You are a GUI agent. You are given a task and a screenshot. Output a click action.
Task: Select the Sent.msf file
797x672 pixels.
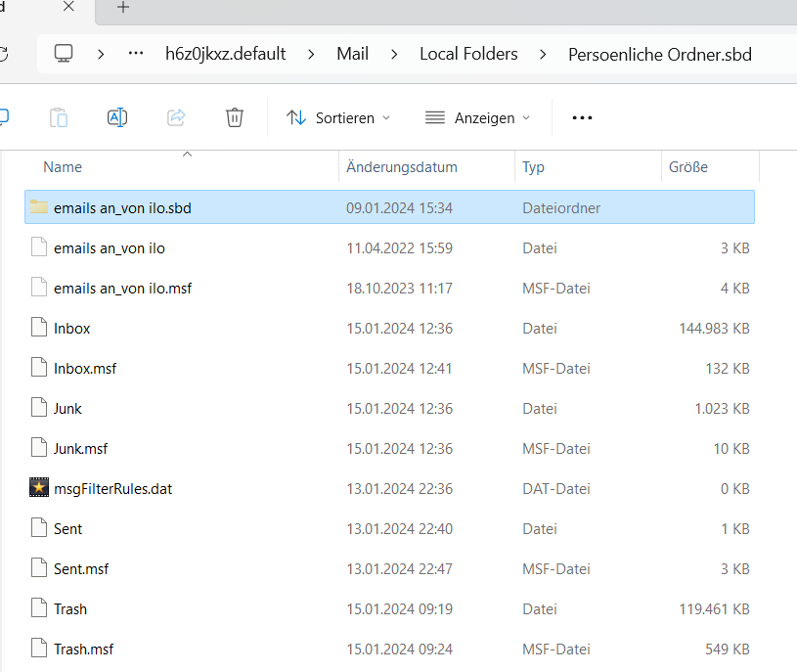coord(81,568)
